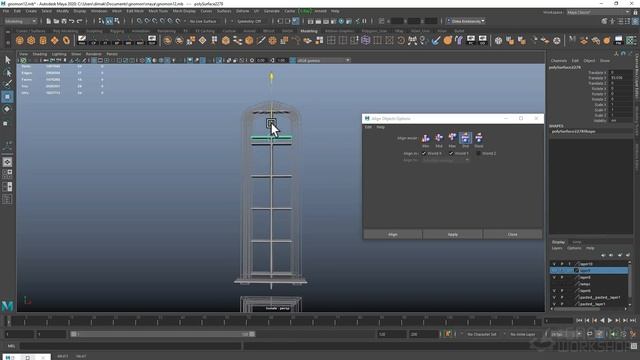Click the Close button in dialog
The height and width of the screenshot is (360, 640).
point(513,235)
